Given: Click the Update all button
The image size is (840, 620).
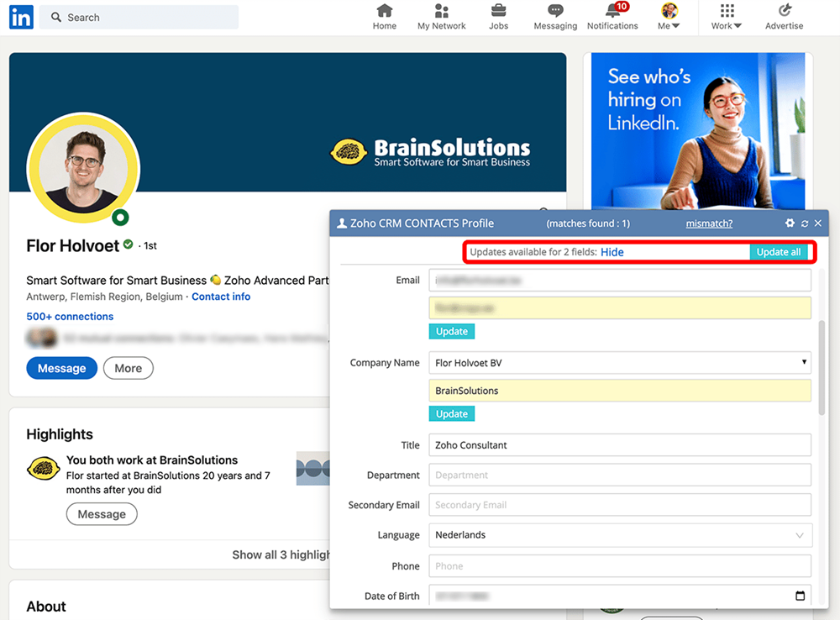Looking at the screenshot, I should click(779, 252).
